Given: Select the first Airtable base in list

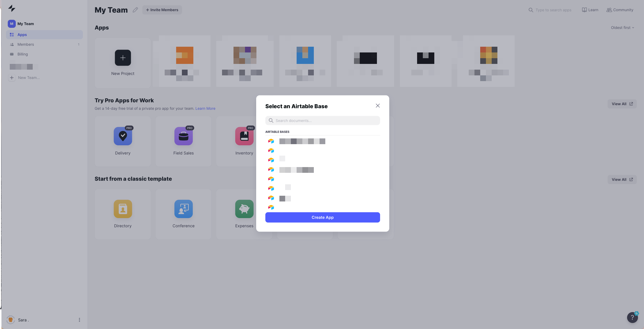Looking at the screenshot, I should [323, 141].
